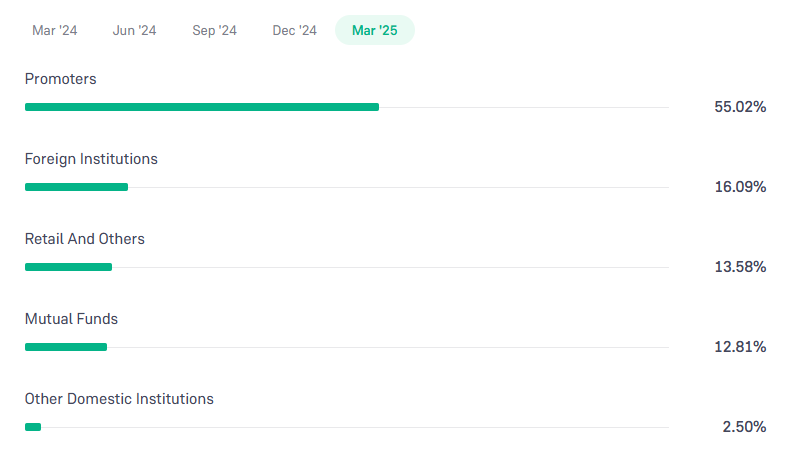Click the active Mar '25 tab
The width and height of the screenshot is (797, 468).
375,30
